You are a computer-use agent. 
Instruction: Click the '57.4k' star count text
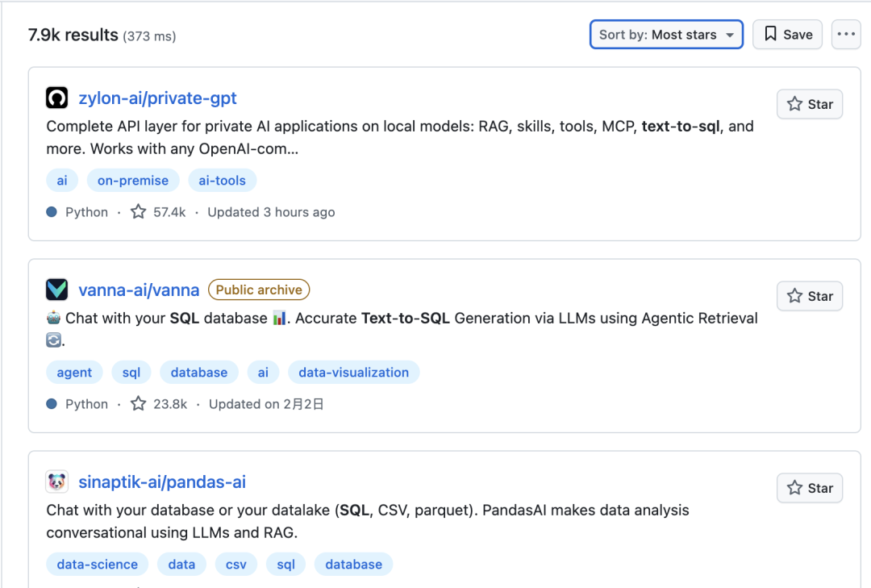click(x=169, y=212)
